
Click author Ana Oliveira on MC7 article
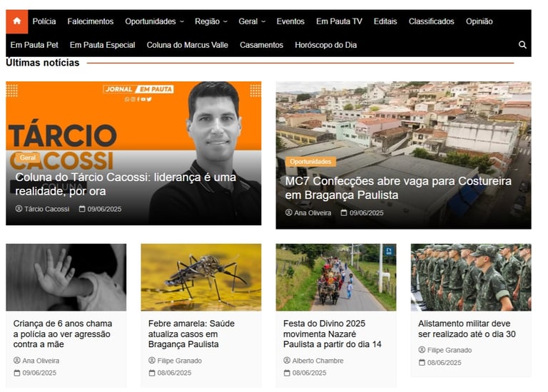coord(313,212)
